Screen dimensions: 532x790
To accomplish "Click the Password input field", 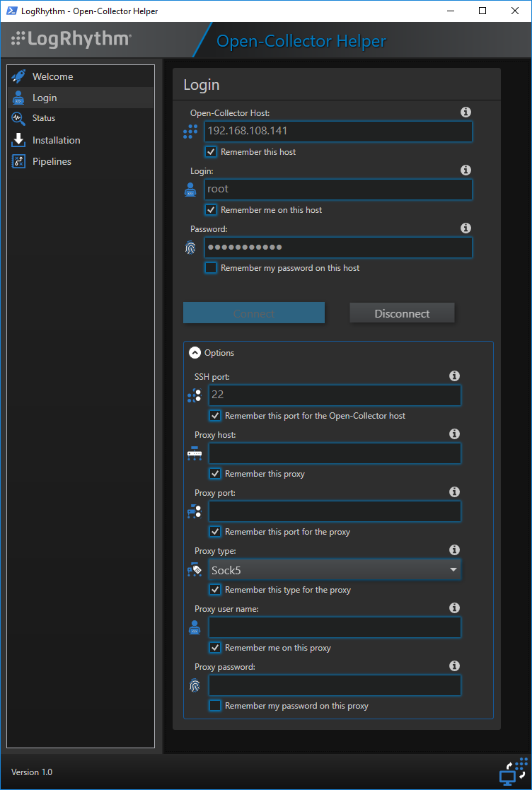I will [x=339, y=248].
